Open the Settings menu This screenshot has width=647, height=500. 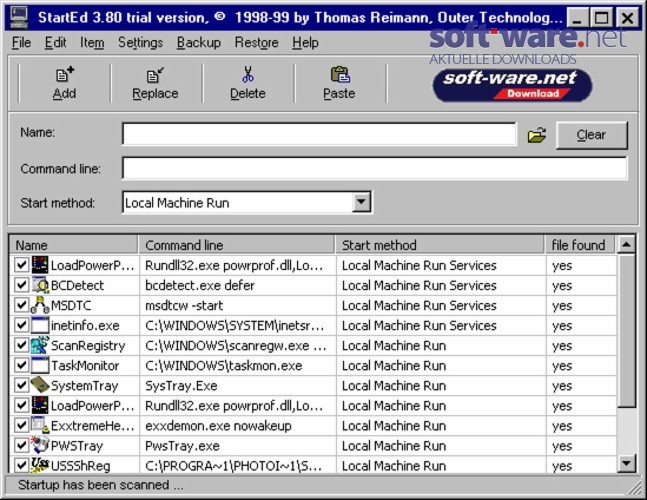tap(140, 42)
